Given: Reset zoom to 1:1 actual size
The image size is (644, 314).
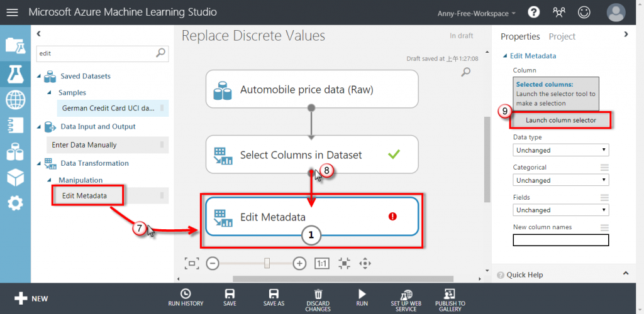Looking at the screenshot, I should click(321, 263).
